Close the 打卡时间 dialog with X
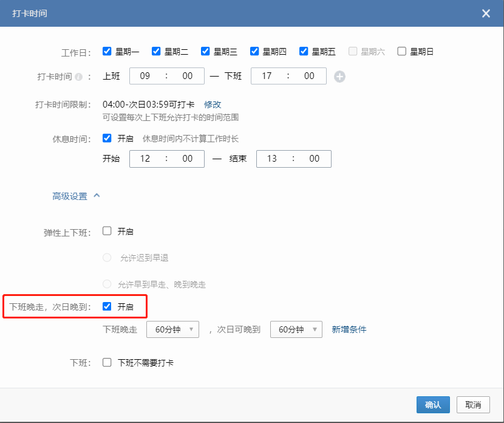This screenshot has height=423, width=504. click(x=486, y=13)
